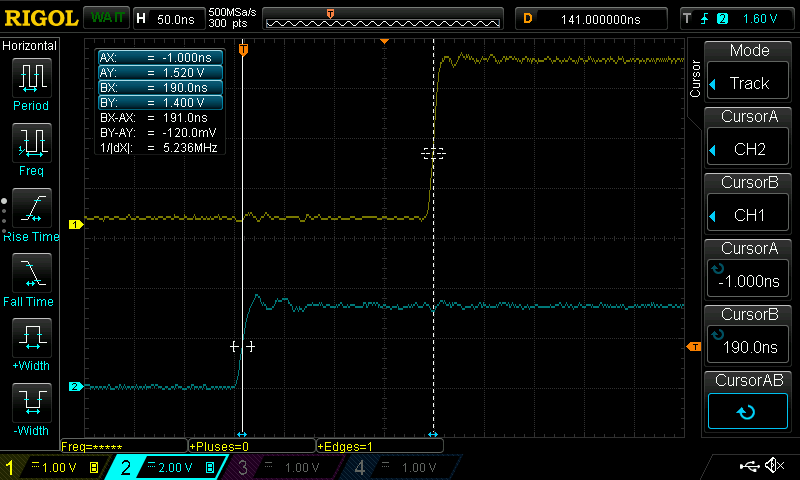Choose the Fall Time measurement icon
Viewport: 800px width, 480px height.
tap(31, 273)
